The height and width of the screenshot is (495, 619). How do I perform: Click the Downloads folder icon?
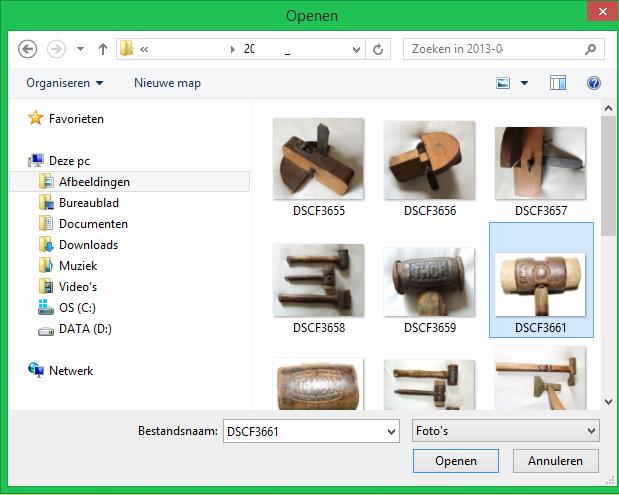[x=46, y=245]
